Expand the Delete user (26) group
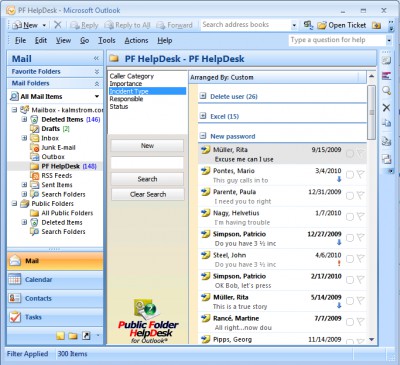The image size is (400, 365). [x=203, y=96]
